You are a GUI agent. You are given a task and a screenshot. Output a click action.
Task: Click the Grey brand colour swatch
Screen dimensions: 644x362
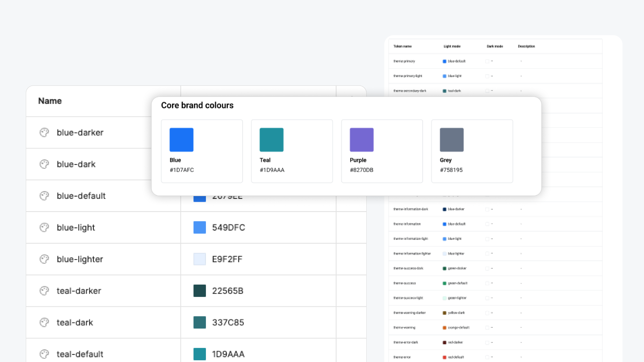(451, 139)
